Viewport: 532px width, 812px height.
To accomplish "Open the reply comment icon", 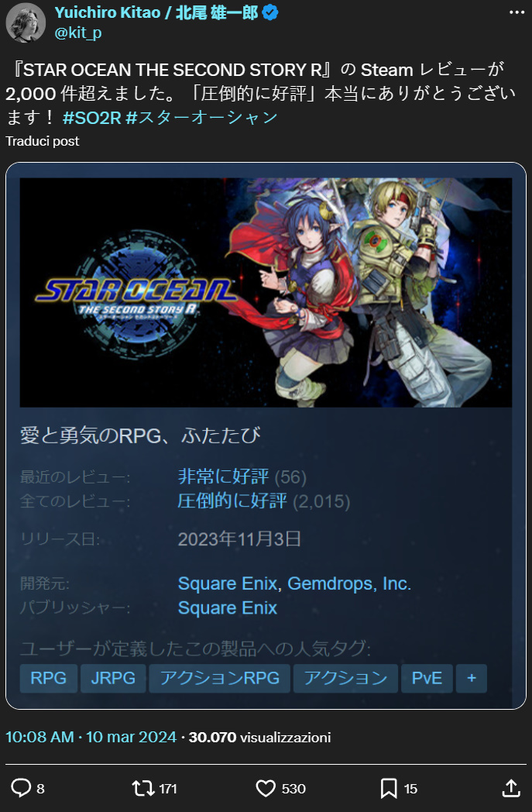I will click(21, 788).
